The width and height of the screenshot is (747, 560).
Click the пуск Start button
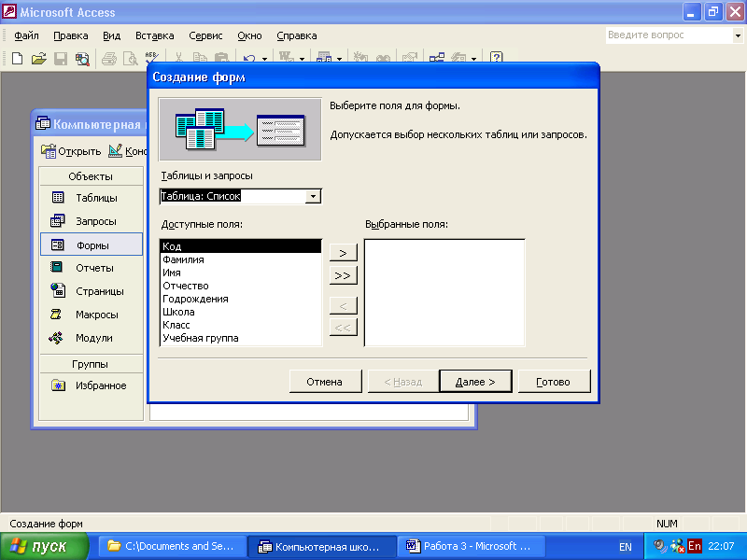[44, 546]
